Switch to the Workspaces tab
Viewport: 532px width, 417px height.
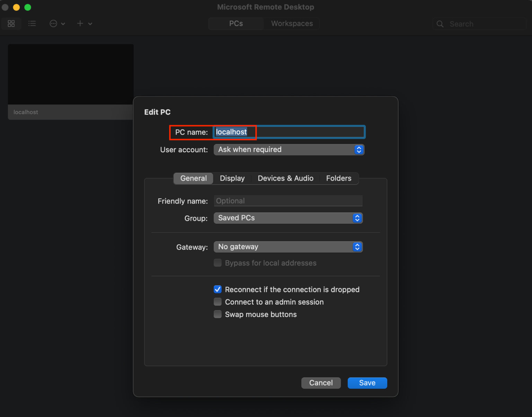click(x=292, y=24)
